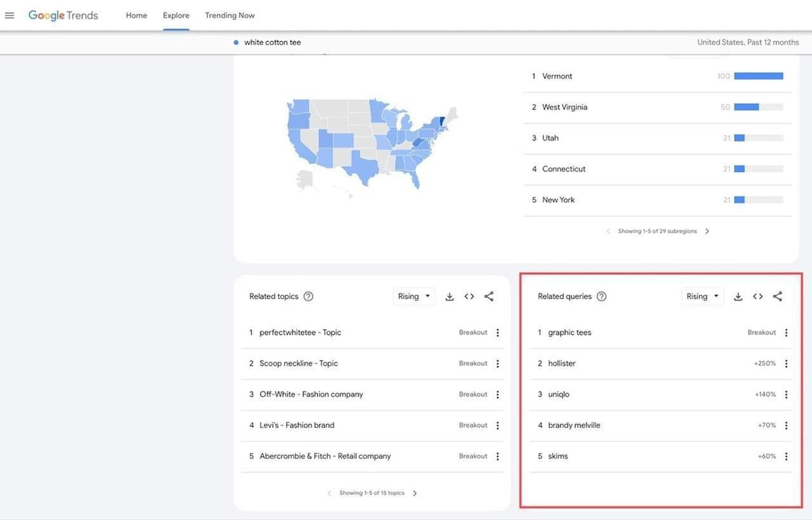Open the brandy melville related query
Image resolution: width=812 pixels, height=520 pixels.
click(574, 425)
